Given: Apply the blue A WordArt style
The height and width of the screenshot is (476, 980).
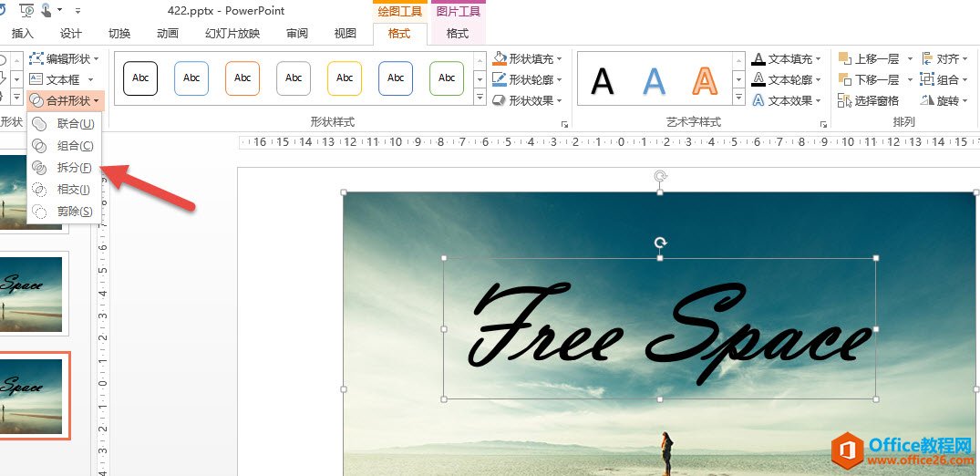Looking at the screenshot, I should [654, 80].
